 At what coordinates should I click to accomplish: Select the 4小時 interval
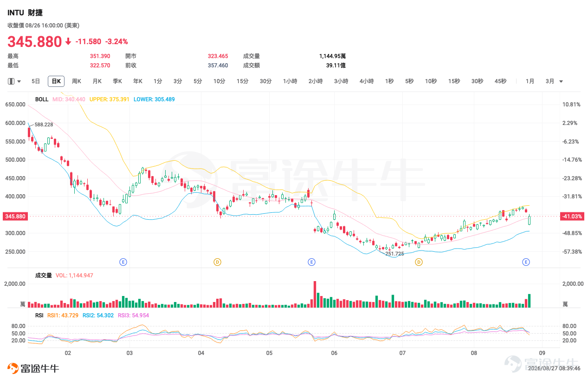coord(367,81)
